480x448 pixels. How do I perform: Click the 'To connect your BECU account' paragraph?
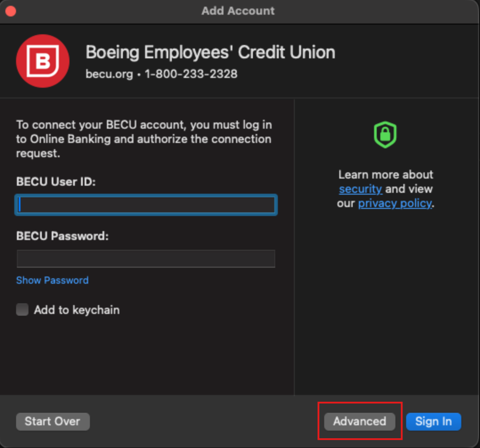[x=144, y=139]
